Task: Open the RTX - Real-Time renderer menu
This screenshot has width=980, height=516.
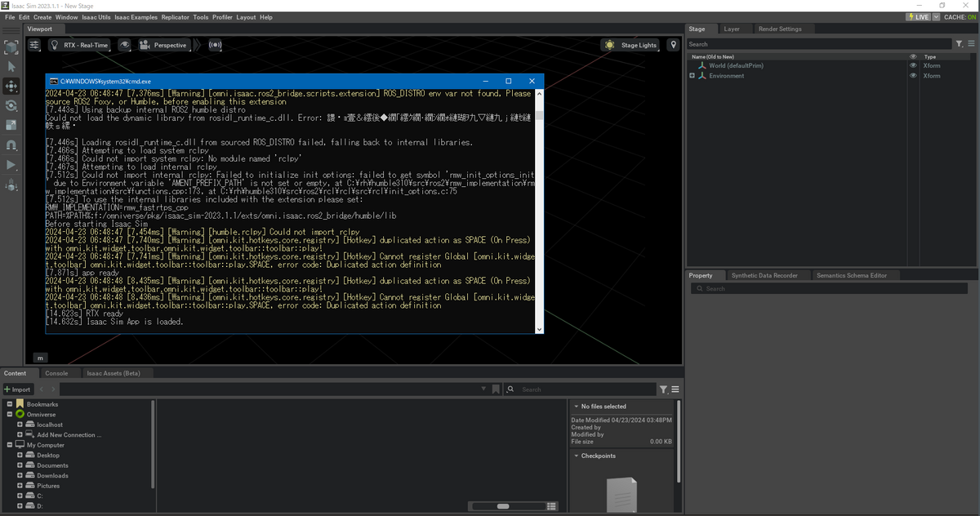Action: 79,45
